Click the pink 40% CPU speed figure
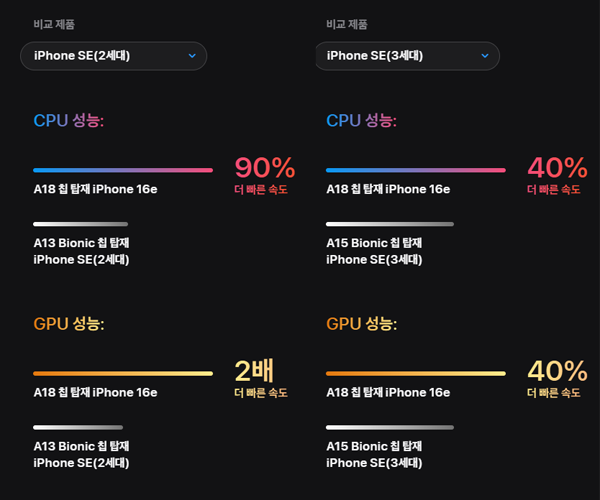 [557, 168]
